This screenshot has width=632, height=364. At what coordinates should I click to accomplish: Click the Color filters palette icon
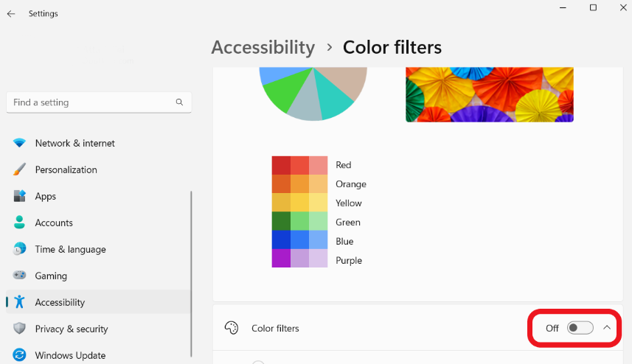[232, 328]
